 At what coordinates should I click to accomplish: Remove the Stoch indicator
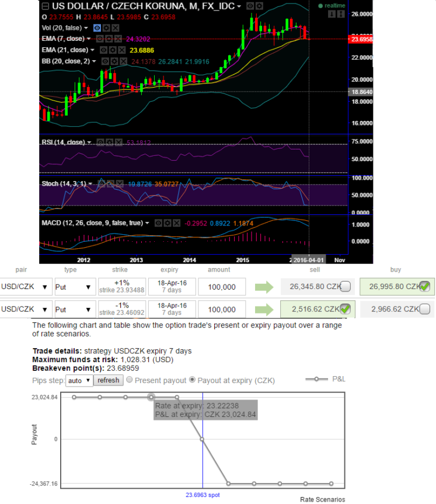(120, 184)
